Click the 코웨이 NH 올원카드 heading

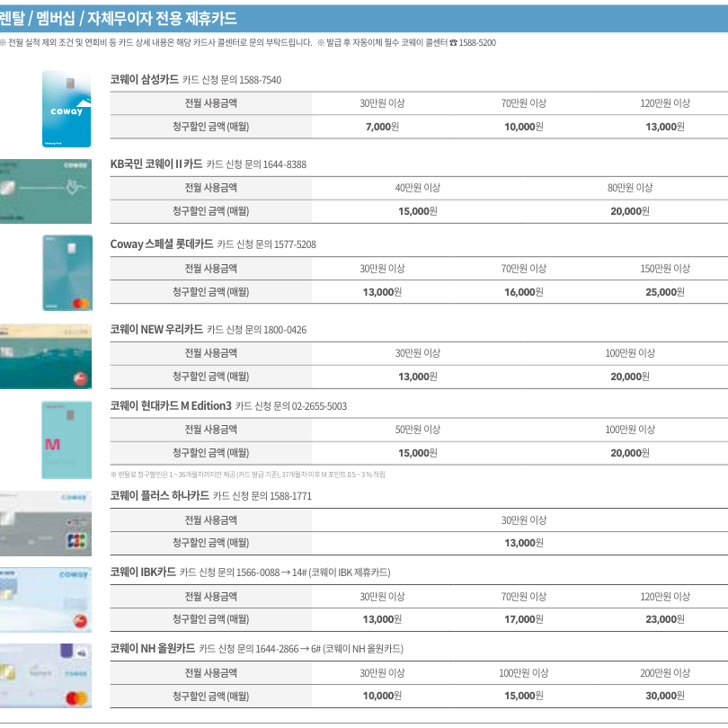[153, 648]
